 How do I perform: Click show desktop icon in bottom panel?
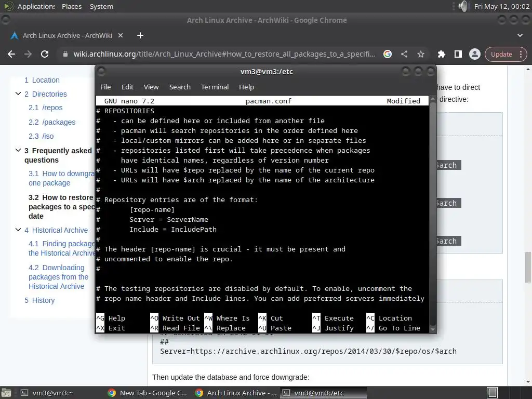[x=6, y=393]
